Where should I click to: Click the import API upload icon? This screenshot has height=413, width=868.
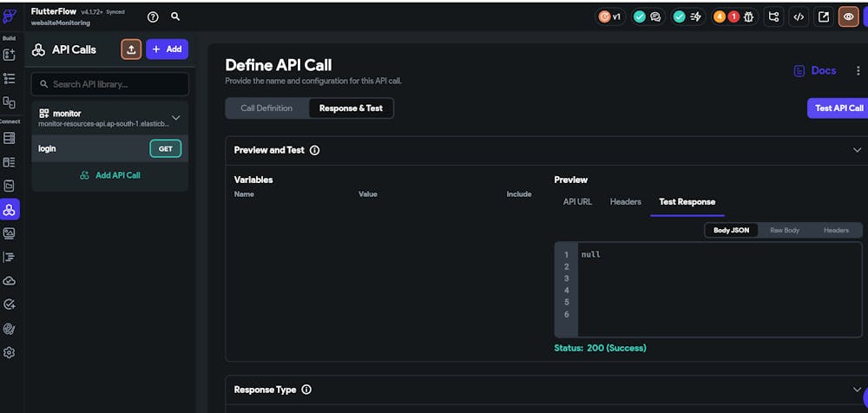tap(131, 49)
